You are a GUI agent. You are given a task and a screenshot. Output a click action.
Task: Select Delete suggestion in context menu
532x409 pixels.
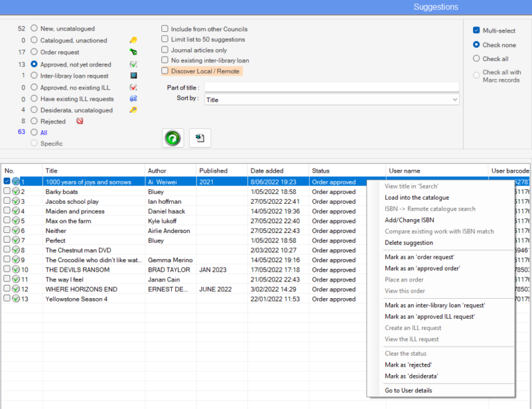409,243
